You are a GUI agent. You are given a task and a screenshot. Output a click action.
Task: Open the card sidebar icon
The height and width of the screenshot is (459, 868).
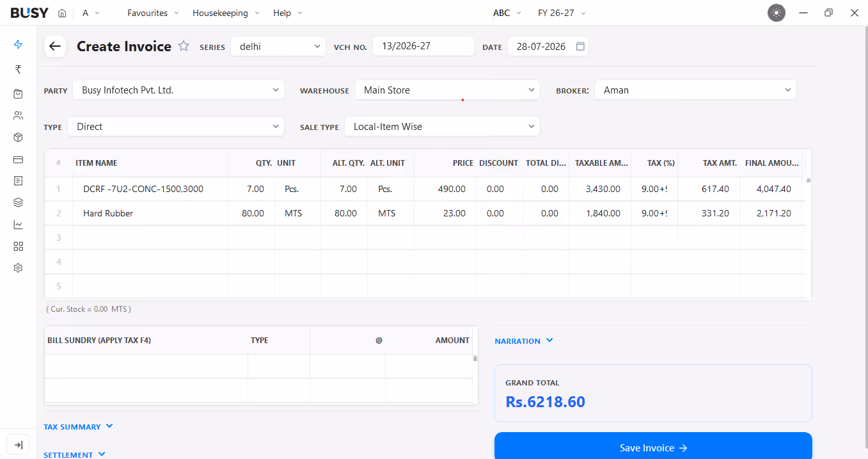click(x=18, y=159)
